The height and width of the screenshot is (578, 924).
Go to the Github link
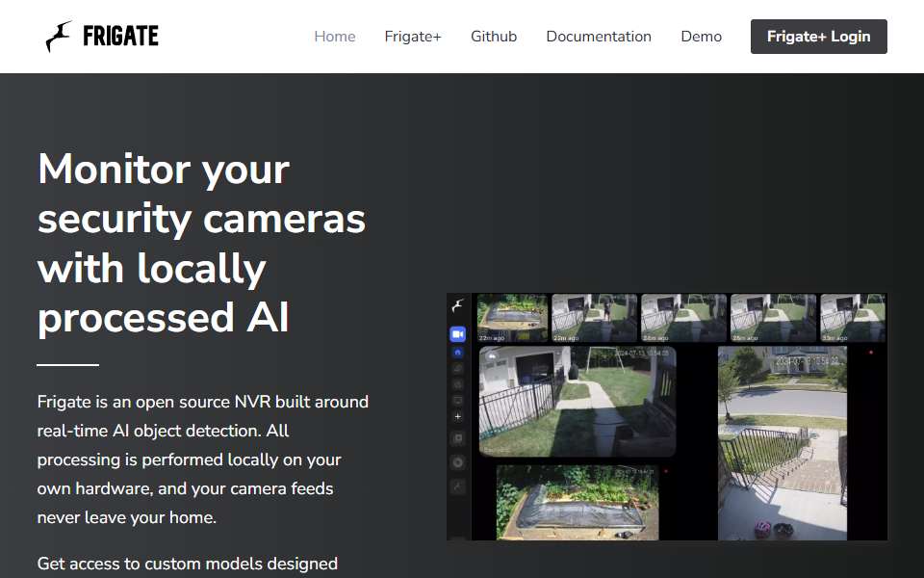(x=493, y=37)
